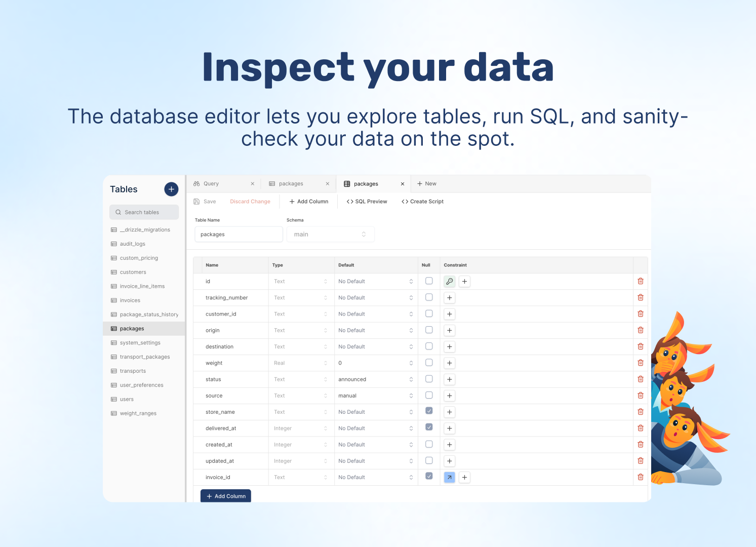Add a constraint to the weight column
The height and width of the screenshot is (547, 756).
coord(450,363)
